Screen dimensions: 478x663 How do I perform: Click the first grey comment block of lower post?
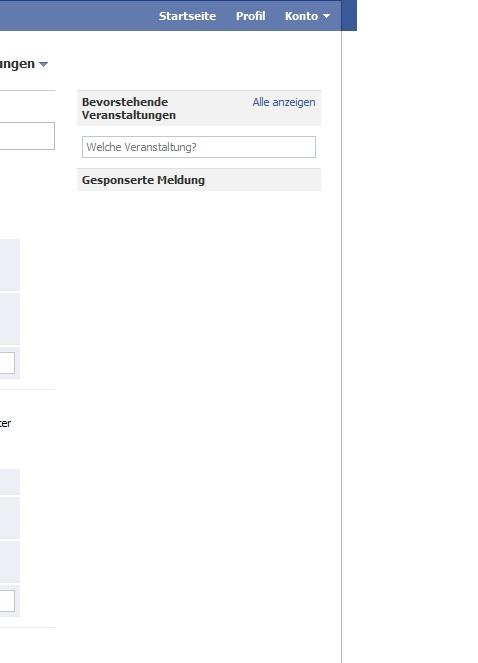[x=10, y=482]
